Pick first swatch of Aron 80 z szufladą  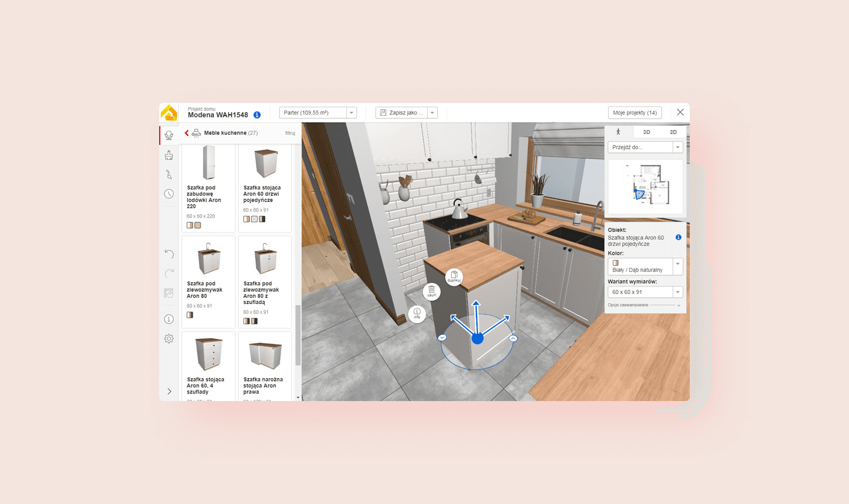coord(247,321)
